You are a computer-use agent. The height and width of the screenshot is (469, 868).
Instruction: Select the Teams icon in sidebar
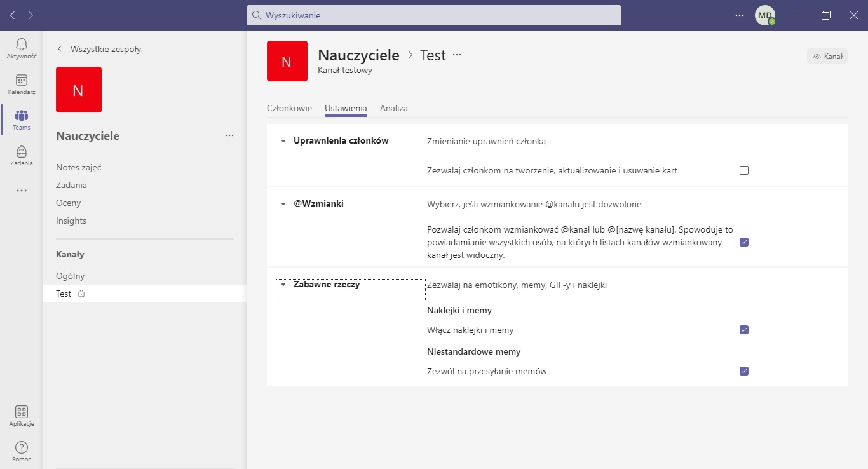pos(21,116)
